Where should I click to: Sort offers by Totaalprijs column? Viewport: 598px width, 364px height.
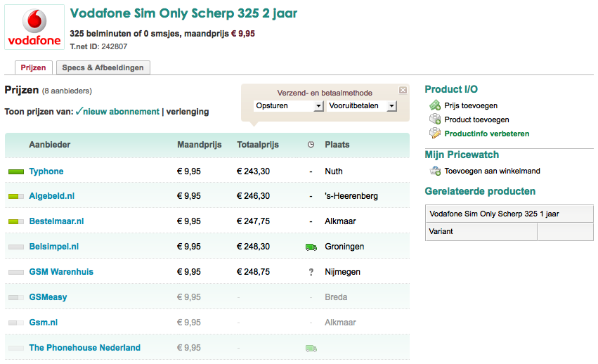258,145
